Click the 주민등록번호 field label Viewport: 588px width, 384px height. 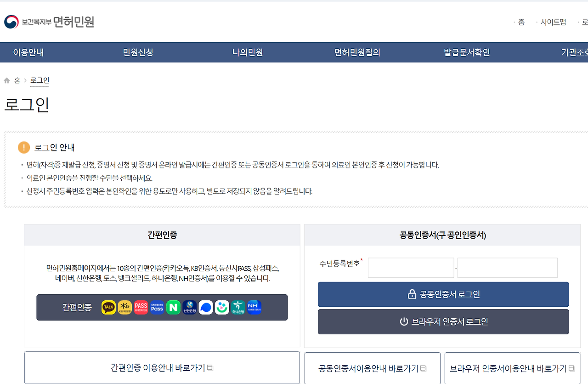tap(340, 264)
